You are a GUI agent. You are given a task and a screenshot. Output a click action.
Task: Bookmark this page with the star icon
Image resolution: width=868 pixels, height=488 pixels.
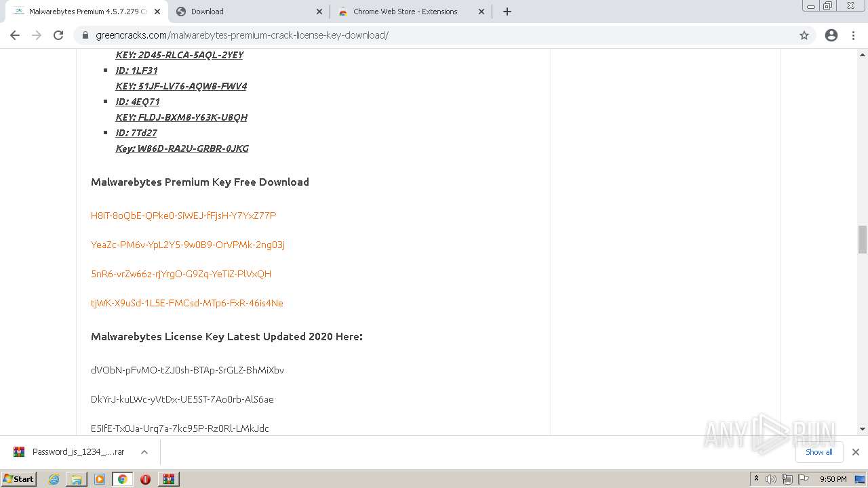[804, 35]
